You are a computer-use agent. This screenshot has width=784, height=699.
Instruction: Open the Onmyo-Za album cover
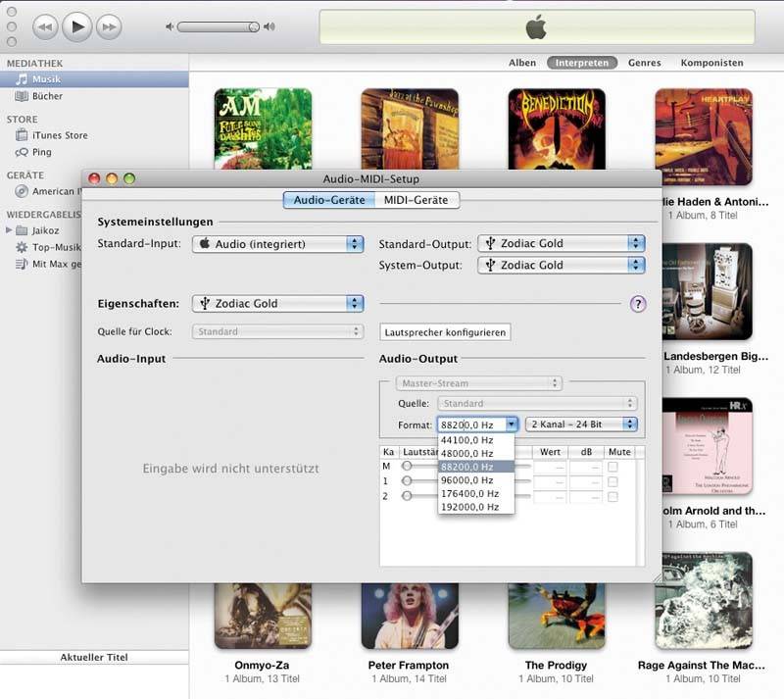coord(263,616)
